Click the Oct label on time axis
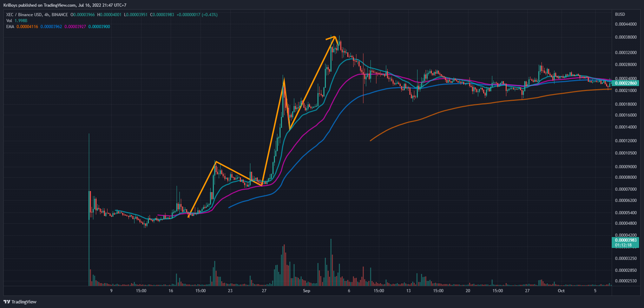The width and height of the screenshot is (644, 308). pyautogui.click(x=561, y=291)
